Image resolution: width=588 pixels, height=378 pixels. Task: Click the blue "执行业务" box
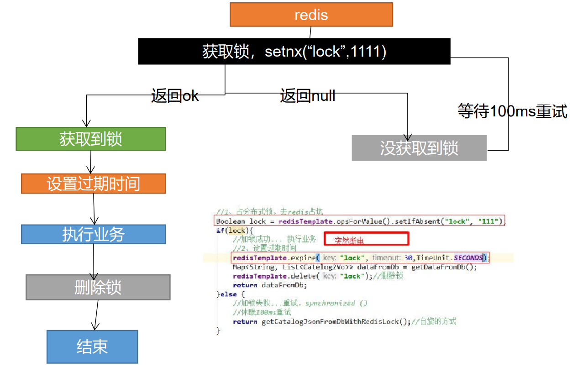[93, 234]
